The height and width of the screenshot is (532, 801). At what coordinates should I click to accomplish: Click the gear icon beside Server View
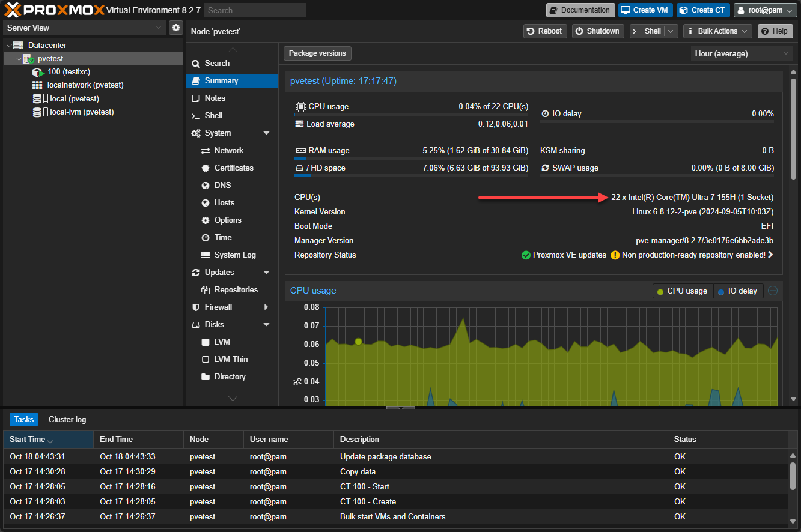click(x=175, y=28)
